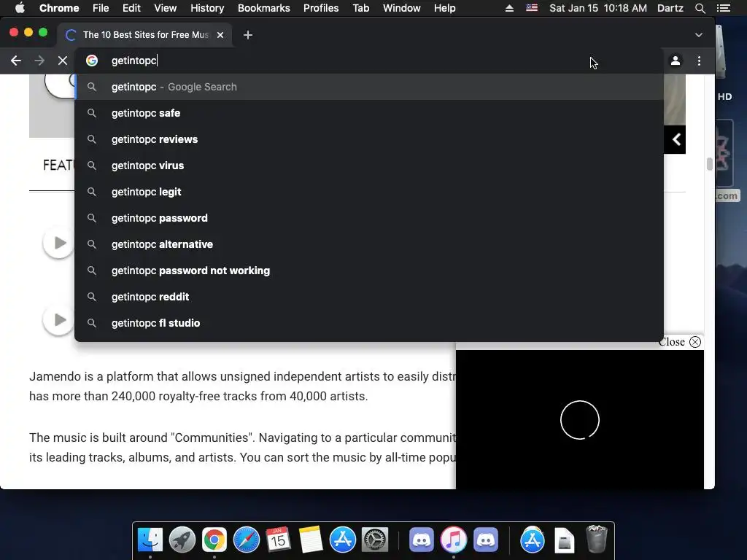Select the 'getintopc alternative' suggestion
Viewport: 747px width, 560px height.
(x=369, y=244)
